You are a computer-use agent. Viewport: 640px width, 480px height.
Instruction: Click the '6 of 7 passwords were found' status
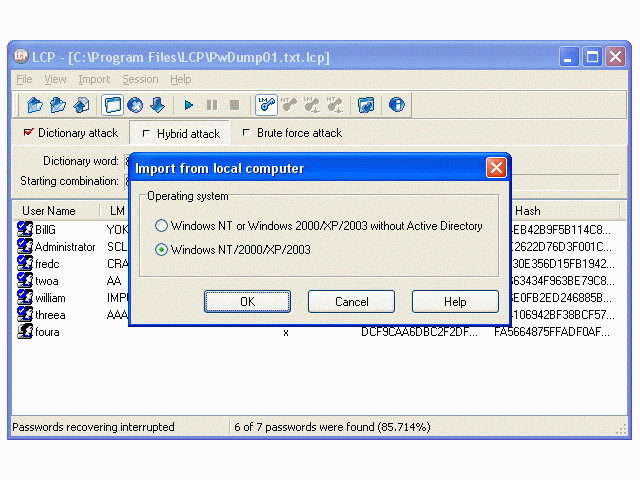[x=332, y=427]
